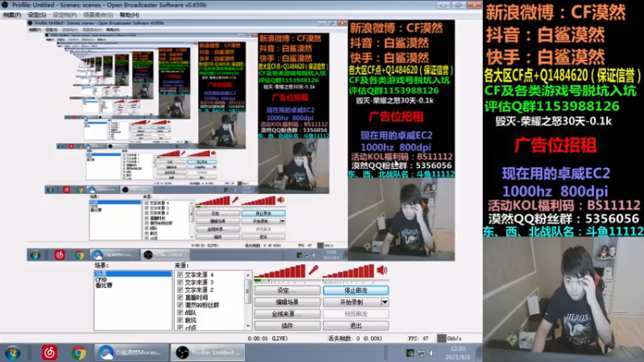Open the 场景集合(S) menu

(x=98, y=14)
